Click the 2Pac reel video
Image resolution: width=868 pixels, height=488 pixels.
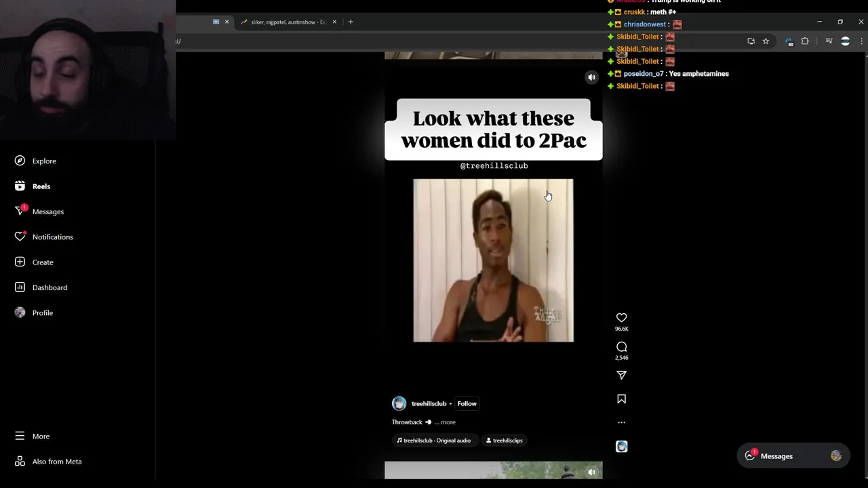click(493, 260)
